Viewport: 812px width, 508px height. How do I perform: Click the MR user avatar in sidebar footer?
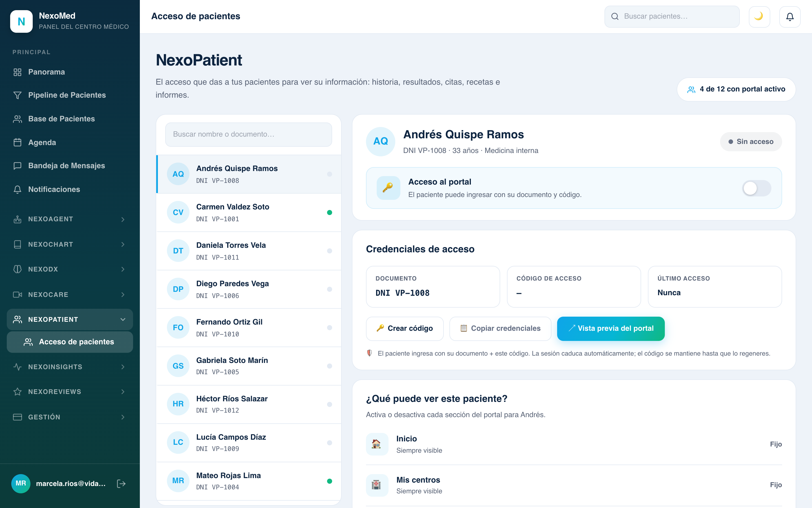click(21, 483)
